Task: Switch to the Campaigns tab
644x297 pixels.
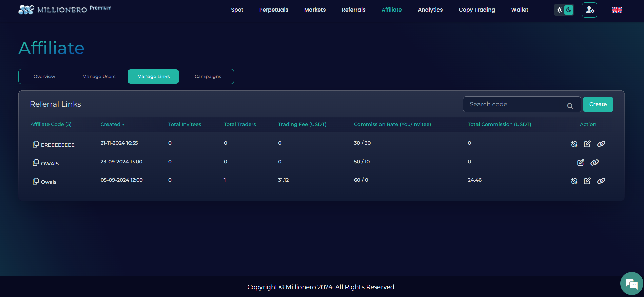Action: [208, 77]
